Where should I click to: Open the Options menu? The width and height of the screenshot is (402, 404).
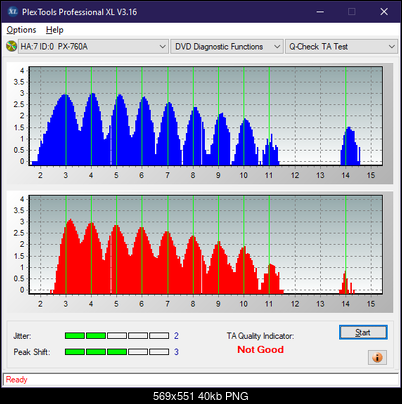[x=21, y=30]
